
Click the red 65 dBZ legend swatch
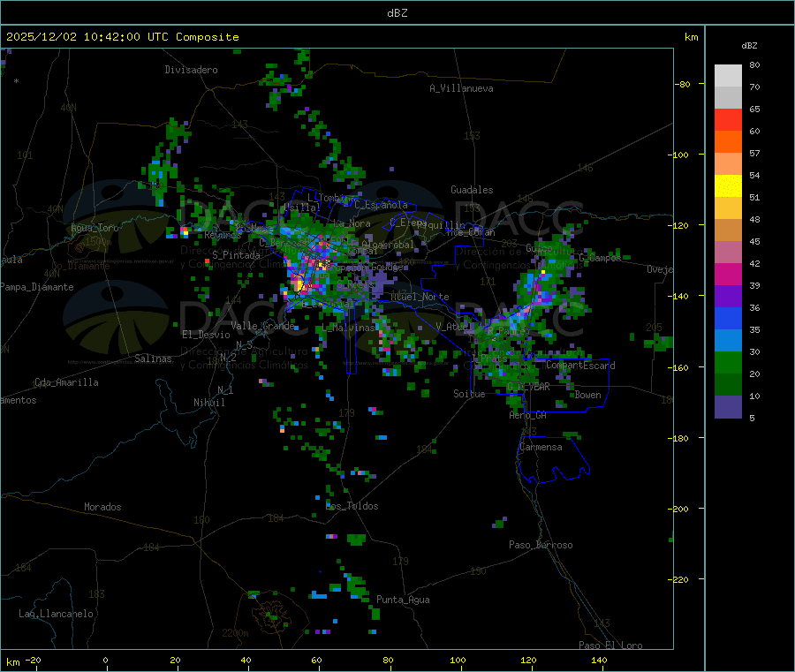(x=728, y=119)
